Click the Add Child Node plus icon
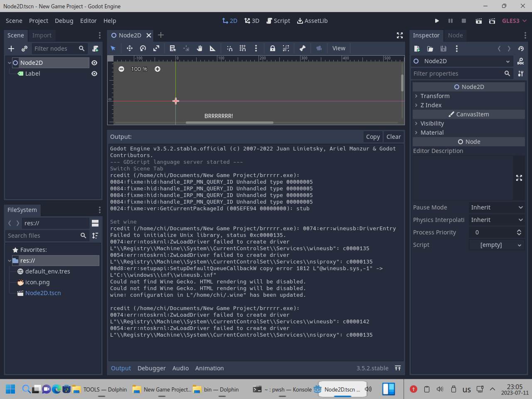 [x=11, y=49]
